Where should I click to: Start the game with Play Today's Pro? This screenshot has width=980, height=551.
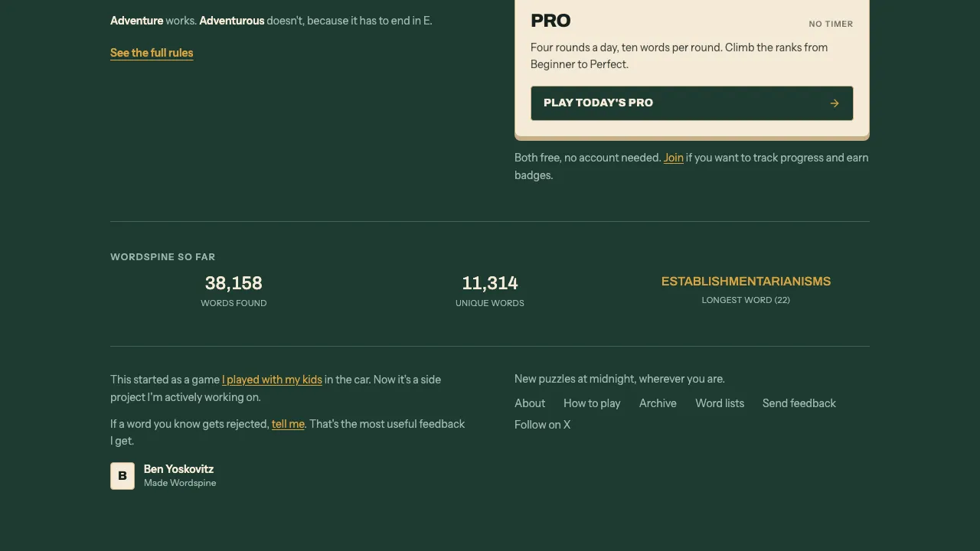click(x=691, y=103)
